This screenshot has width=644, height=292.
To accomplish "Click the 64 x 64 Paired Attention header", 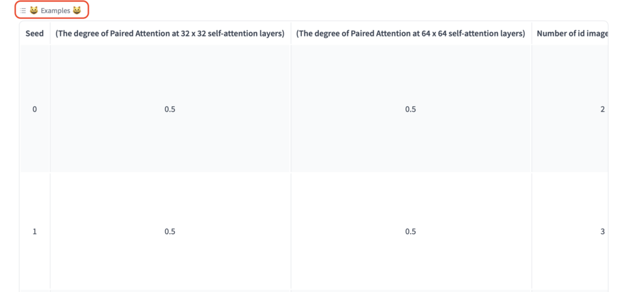I will pos(411,33).
